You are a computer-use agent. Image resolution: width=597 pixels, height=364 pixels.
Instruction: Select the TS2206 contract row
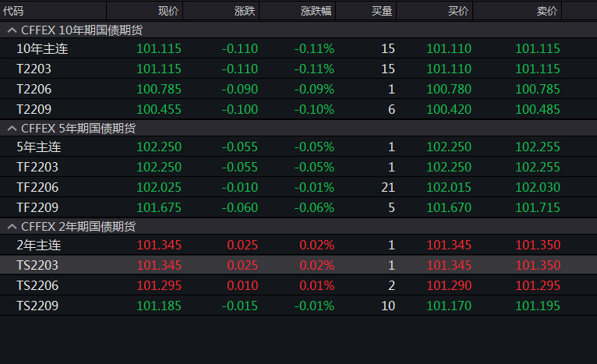[x=37, y=285]
